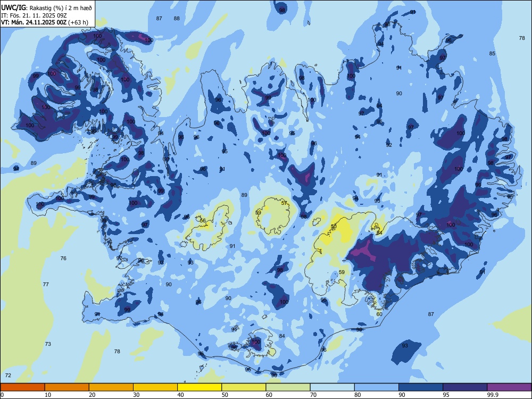
Task: Click the humidity value '88' at the top
Action: 177,18
